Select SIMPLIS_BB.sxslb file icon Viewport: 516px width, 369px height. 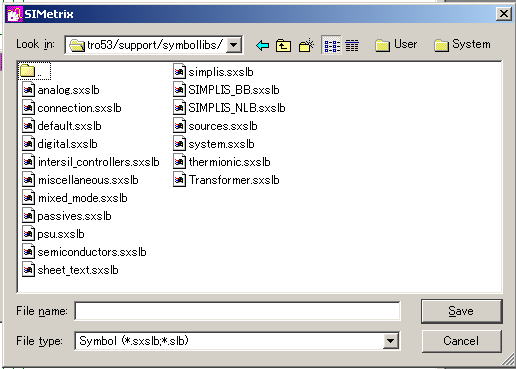click(179, 90)
